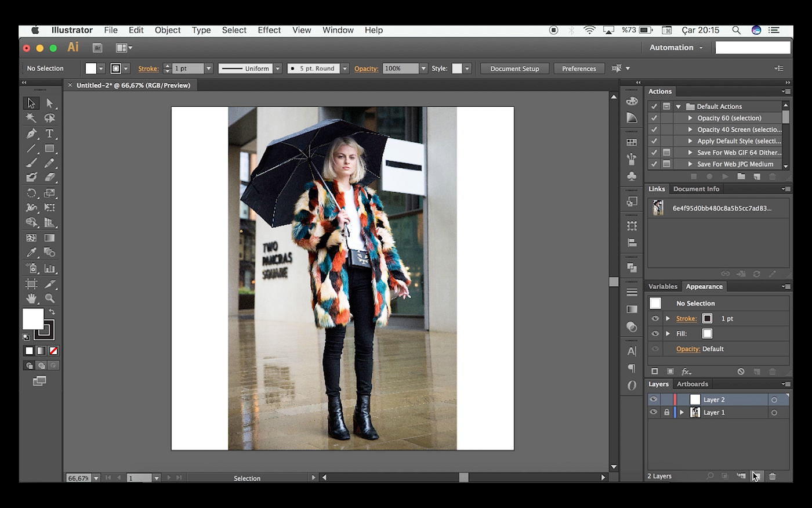Viewport: 812px width, 508px height.
Task: Unlock Layer 1 with lock icon
Action: click(666, 412)
